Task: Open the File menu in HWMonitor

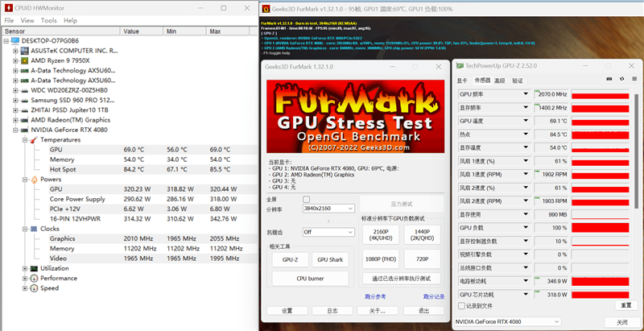Action: click(x=9, y=20)
